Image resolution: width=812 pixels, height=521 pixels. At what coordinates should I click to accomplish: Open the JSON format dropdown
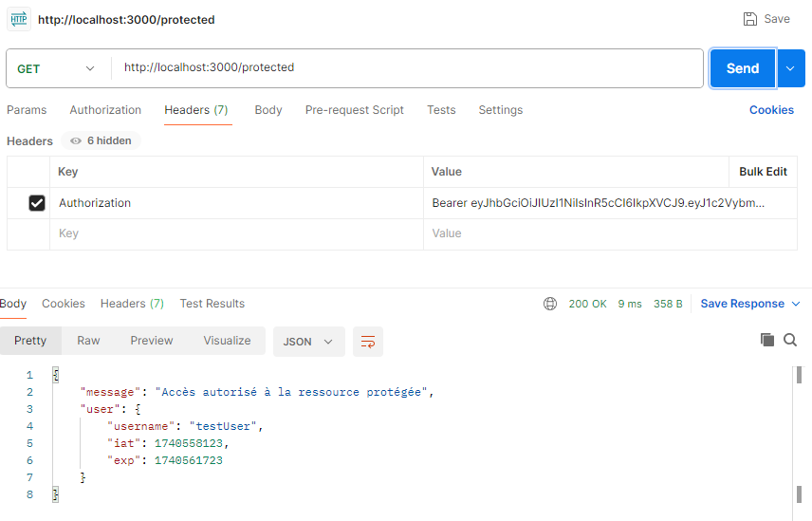[308, 342]
